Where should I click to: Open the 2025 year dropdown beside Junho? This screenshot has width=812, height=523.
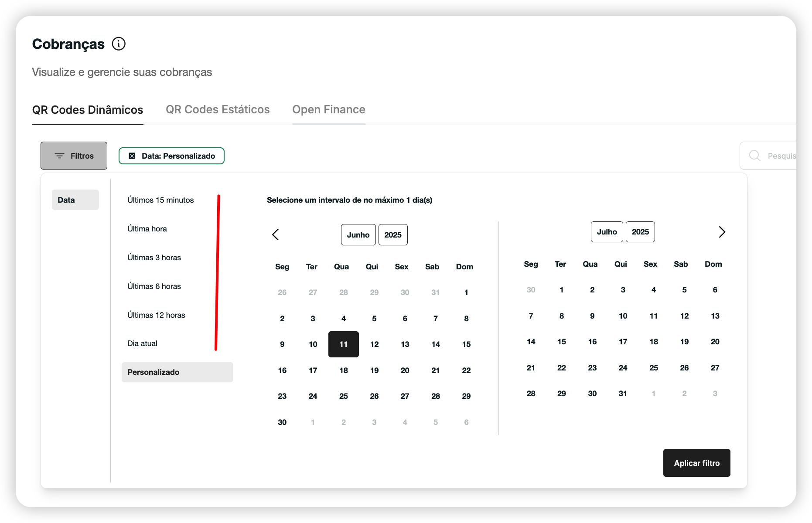[x=392, y=235]
